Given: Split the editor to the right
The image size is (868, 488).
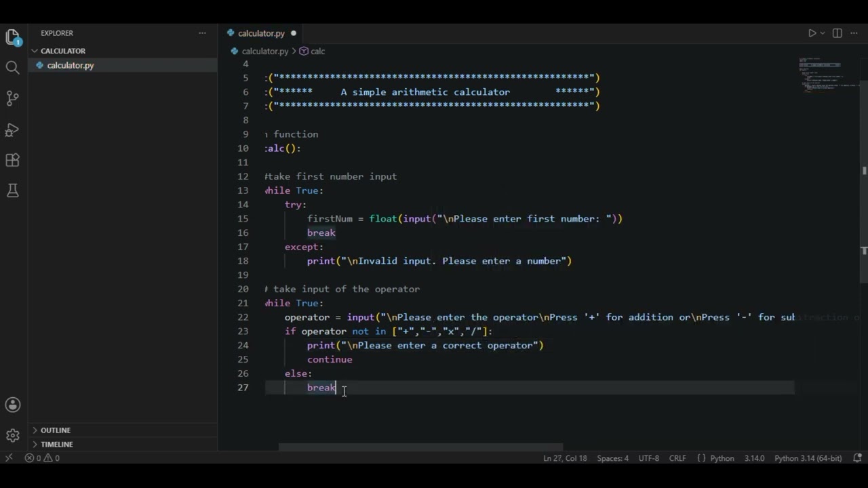Looking at the screenshot, I should (837, 33).
